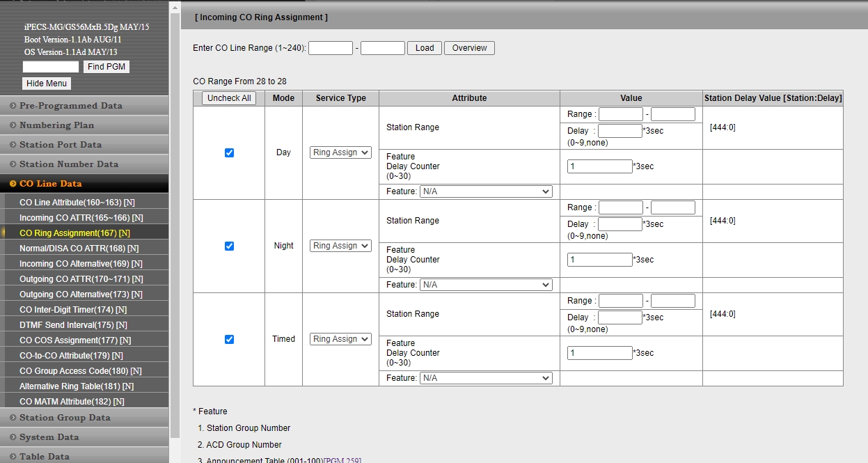This screenshot has width=868, height=463.
Task: Expand Station Group Data menu section
Action: [x=65, y=418]
